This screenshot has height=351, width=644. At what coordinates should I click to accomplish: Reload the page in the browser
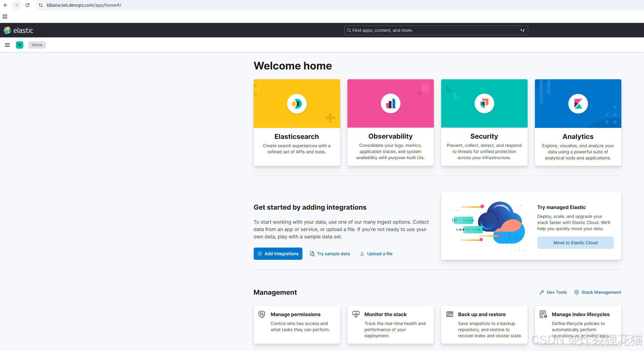click(28, 5)
